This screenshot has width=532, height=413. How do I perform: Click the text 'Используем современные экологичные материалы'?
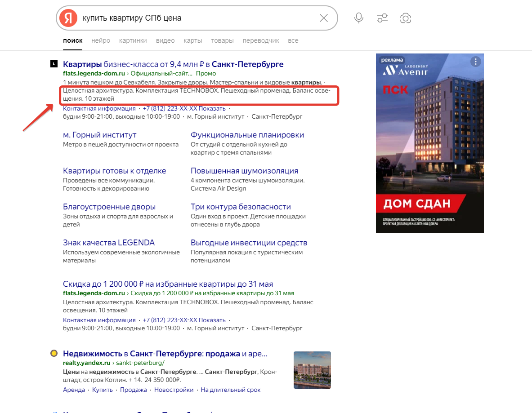coord(121,256)
